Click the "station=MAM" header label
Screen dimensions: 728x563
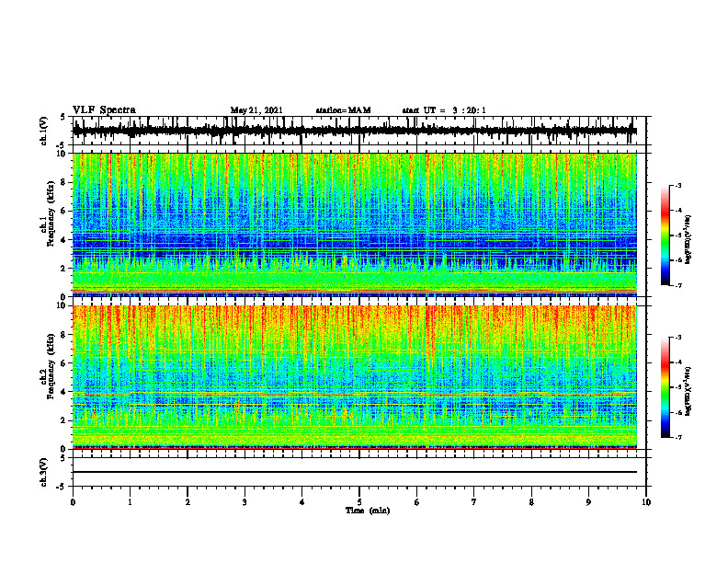pos(343,110)
